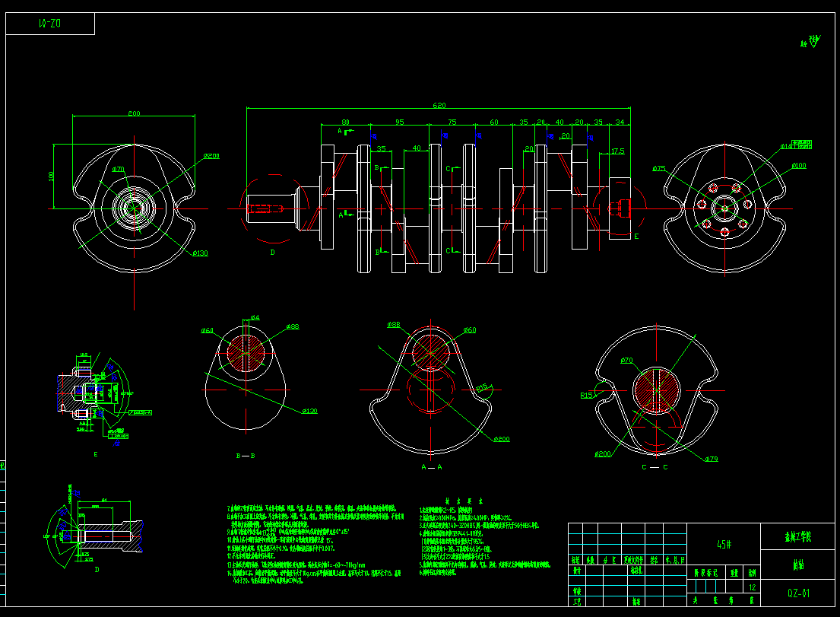Click detail marker E near shaft right end
The image size is (840, 617).
(636, 236)
